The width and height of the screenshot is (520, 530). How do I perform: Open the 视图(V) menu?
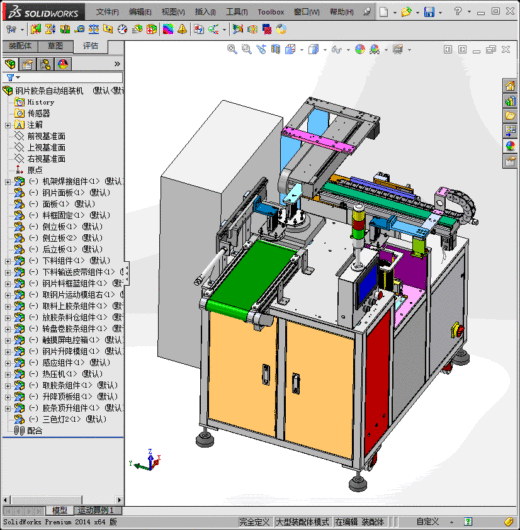[x=173, y=12]
